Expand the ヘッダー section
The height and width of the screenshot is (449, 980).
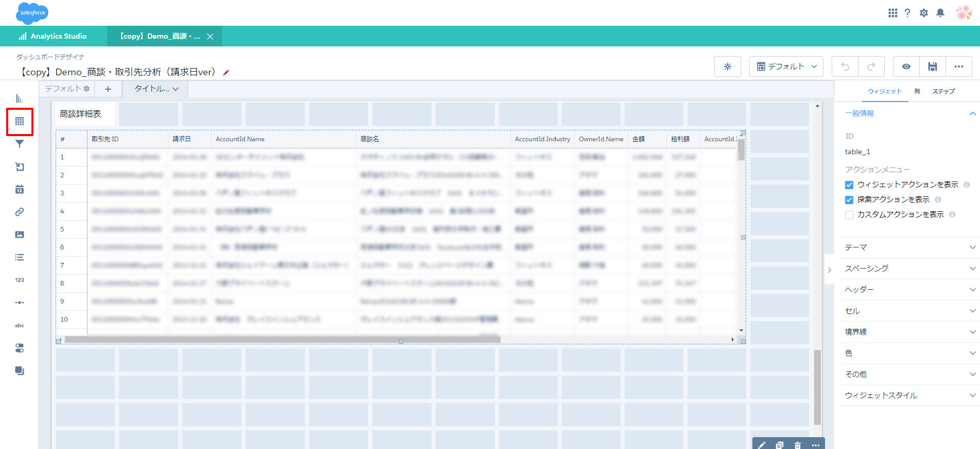click(910, 290)
